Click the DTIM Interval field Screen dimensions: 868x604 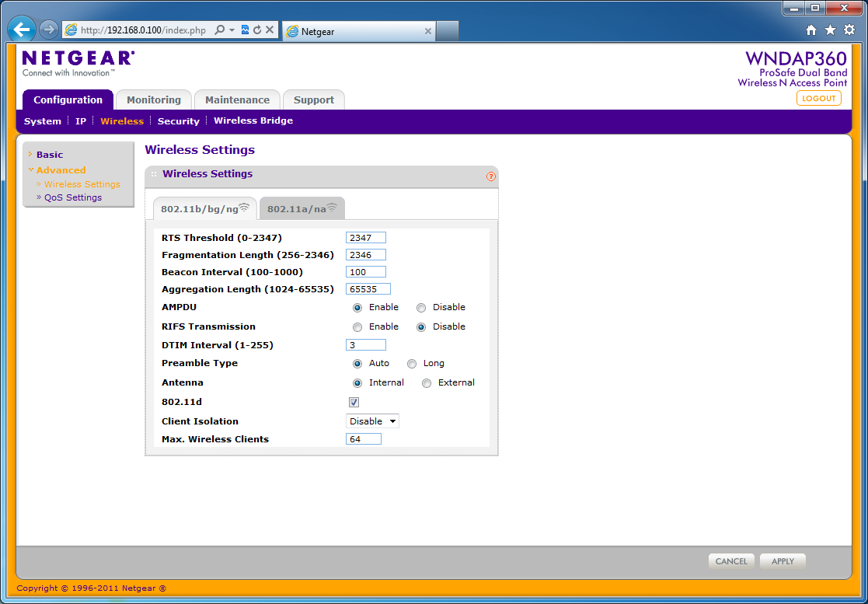[366, 345]
